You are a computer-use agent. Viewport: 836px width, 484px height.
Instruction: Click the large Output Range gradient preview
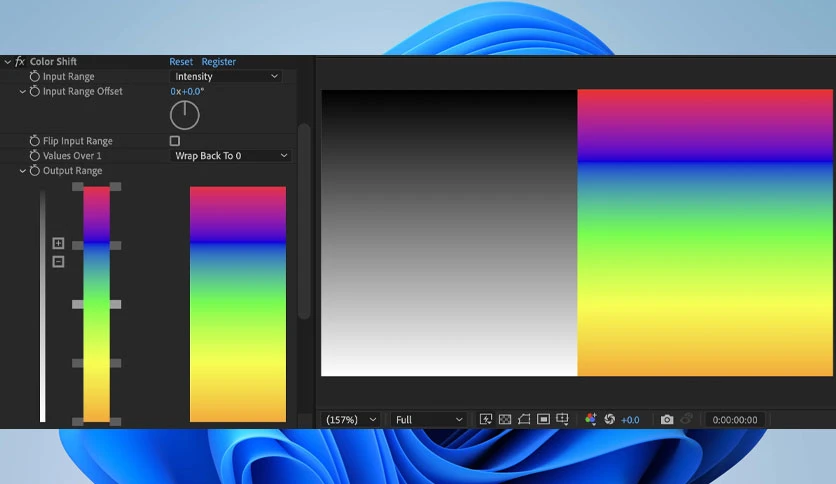point(238,304)
